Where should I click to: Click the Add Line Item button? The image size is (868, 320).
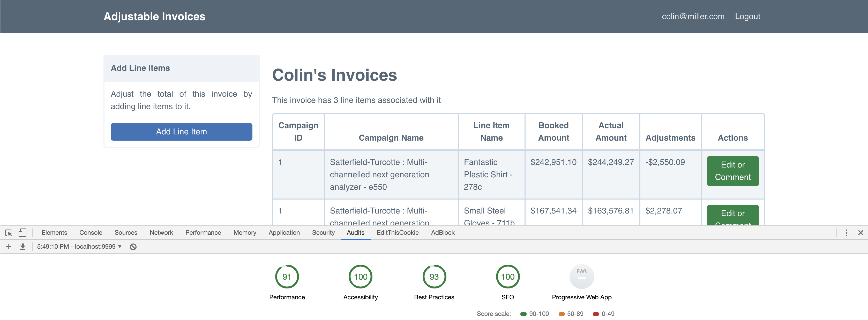coord(181,132)
